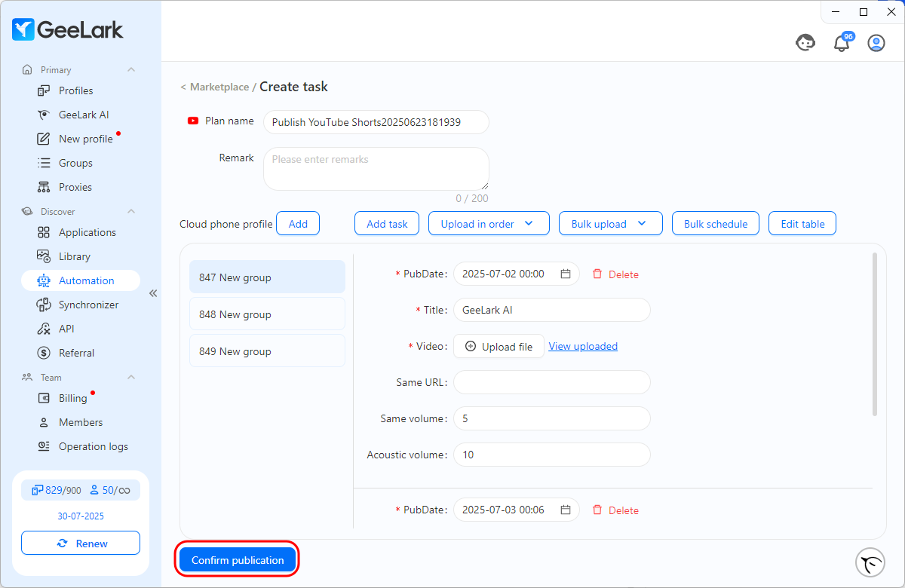The height and width of the screenshot is (588, 905).
Task: Click Add next to Cloud phone profile
Action: pyautogui.click(x=298, y=224)
